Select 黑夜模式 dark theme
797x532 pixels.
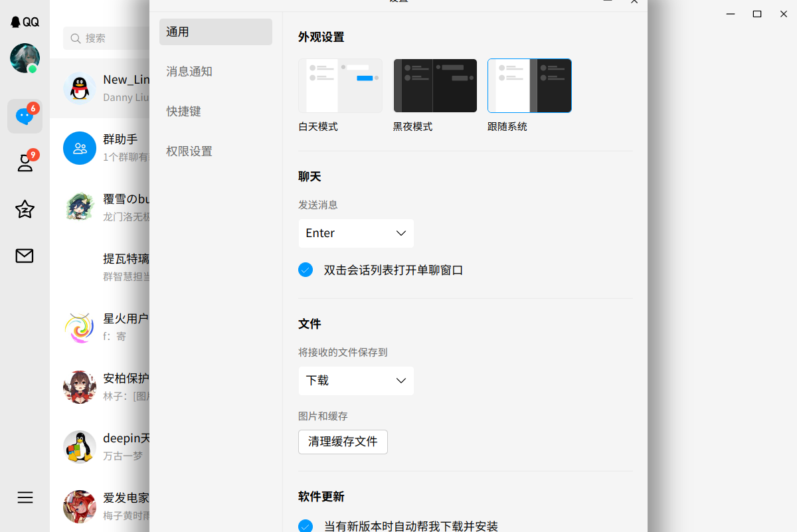pos(435,85)
